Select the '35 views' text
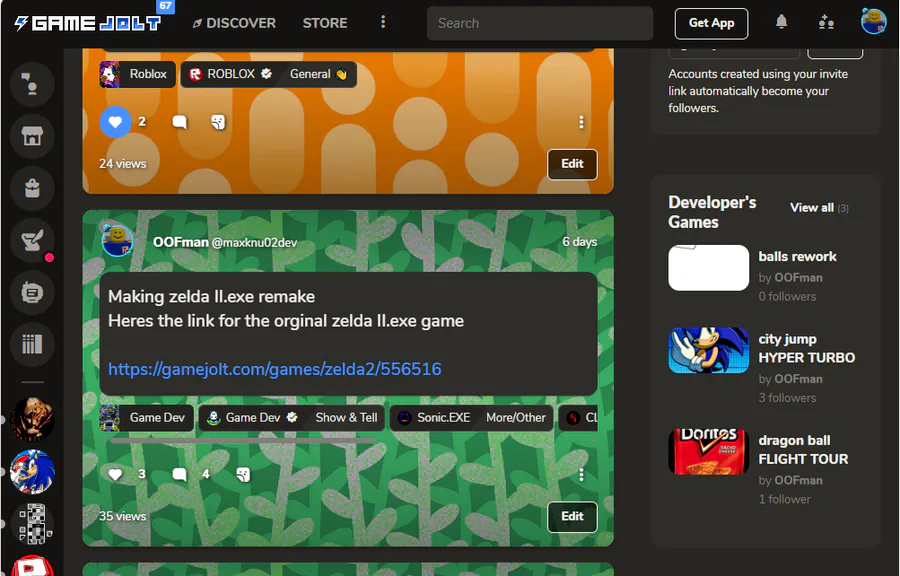The width and height of the screenshot is (900, 576). [x=123, y=516]
